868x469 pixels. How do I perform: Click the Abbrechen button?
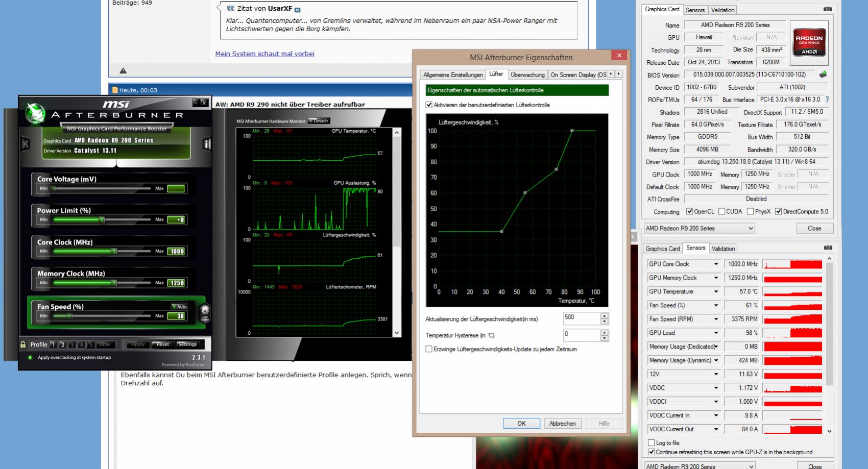(562, 424)
